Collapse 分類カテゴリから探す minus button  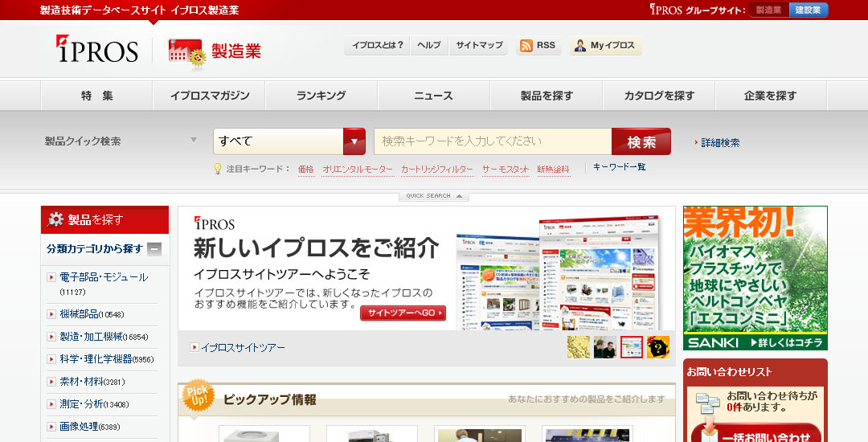pyautogui.click(x=155, y=249)
